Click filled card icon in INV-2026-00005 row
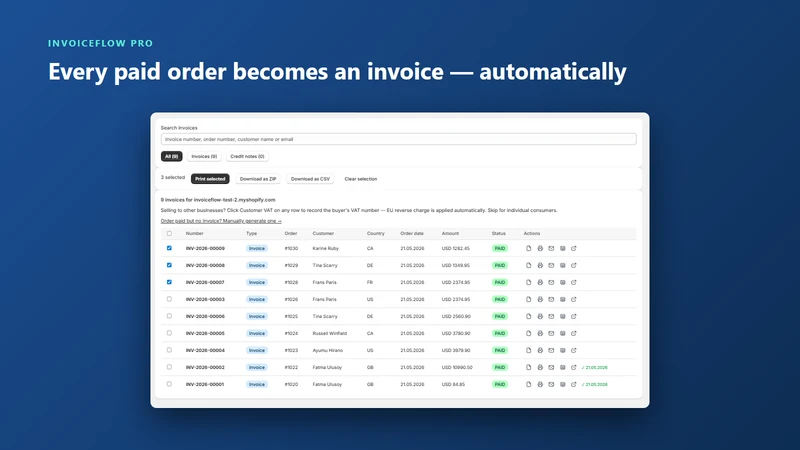800x450 pixels. (x=562, y=333)
